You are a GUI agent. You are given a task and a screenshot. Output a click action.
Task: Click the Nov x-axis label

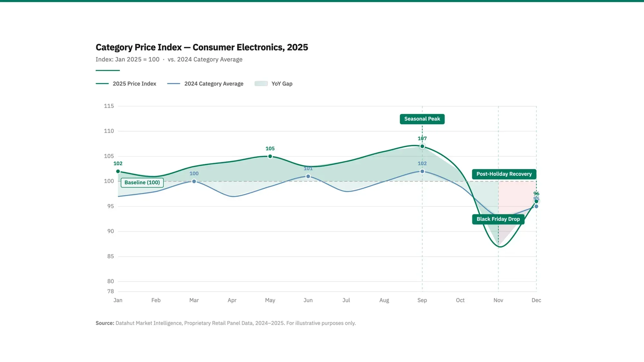[x=498, y=300]
